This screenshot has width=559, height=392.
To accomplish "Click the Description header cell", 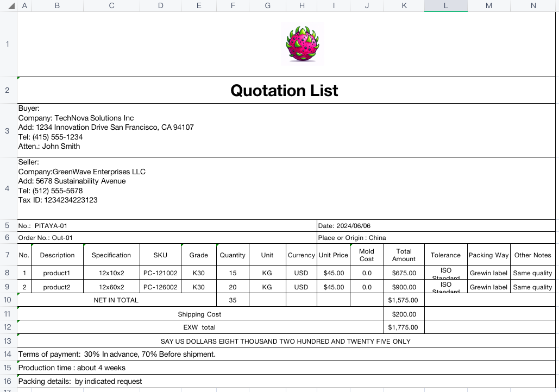I will click(57, 255).
